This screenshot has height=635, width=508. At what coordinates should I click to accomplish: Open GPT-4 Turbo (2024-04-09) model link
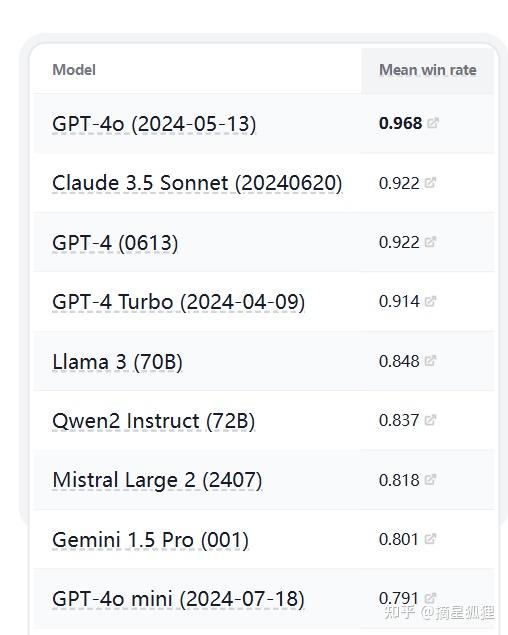tap(179, 302)
